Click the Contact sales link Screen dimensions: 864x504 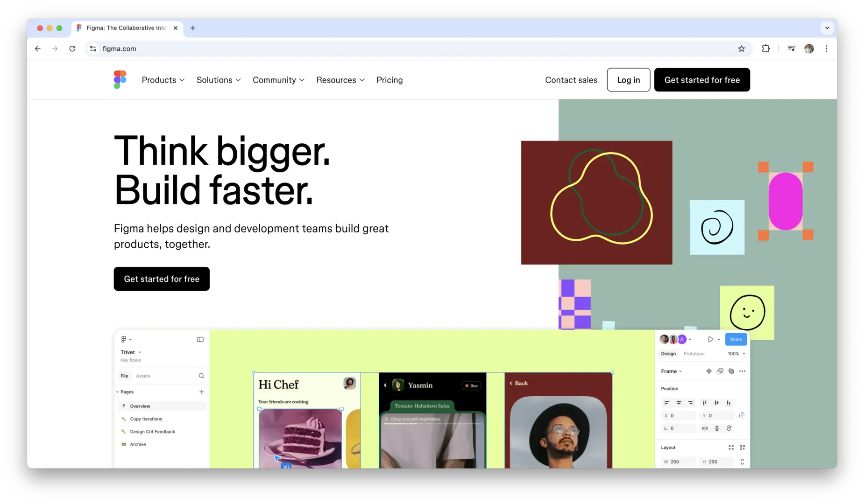(571, 80)
